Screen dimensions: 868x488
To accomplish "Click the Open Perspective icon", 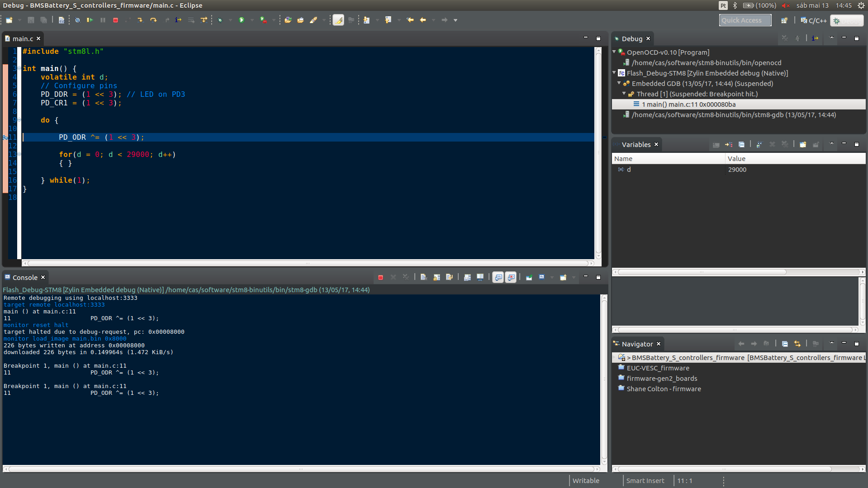I will (x=784, y=20).
